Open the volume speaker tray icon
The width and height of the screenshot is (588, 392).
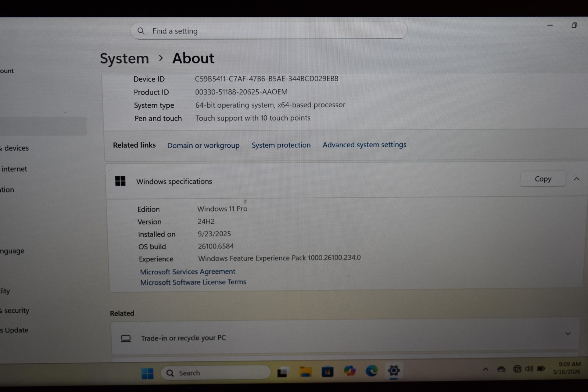[x=529, y=368]
